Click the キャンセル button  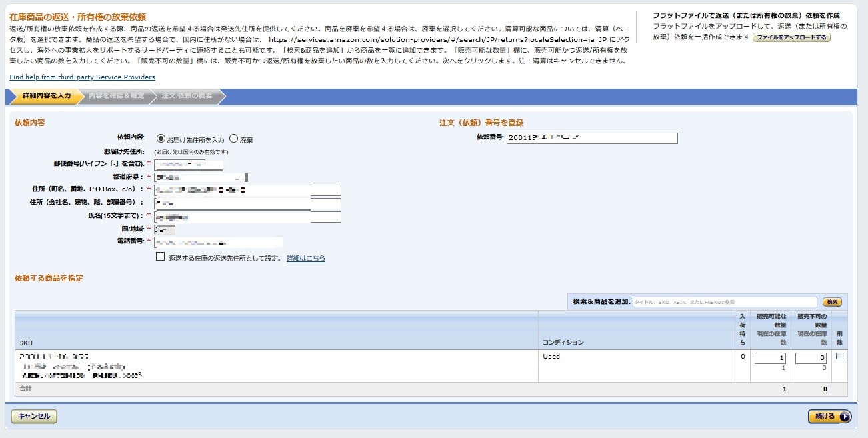(34, 417)
